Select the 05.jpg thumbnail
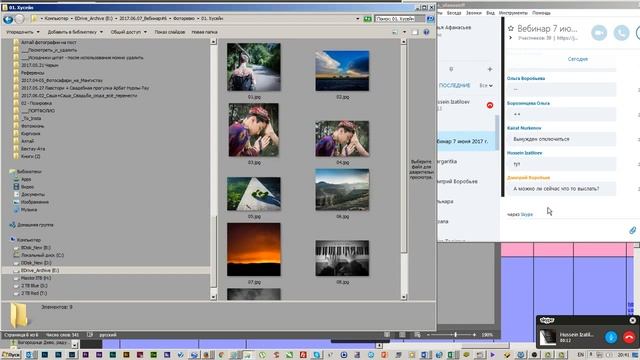The width and height of the screenshot is (640, 360). (253, 193)
